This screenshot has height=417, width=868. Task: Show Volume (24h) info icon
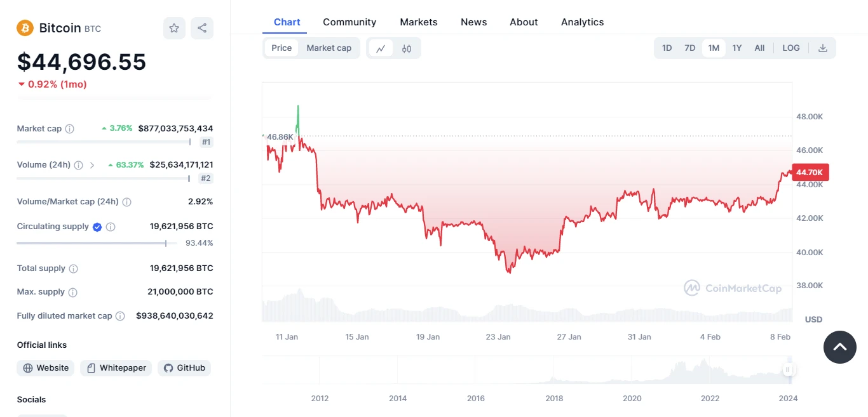tap(78, 165)
